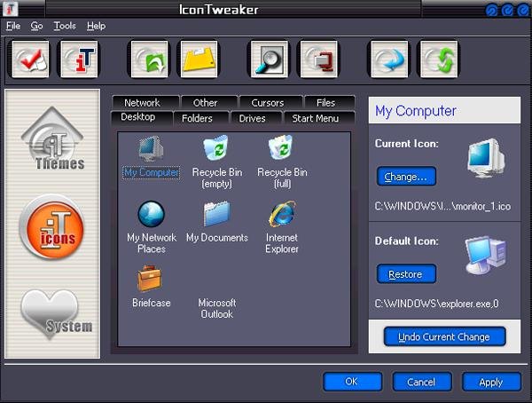Click the green folder arrow toolbar icon

(x=149, y=59)
